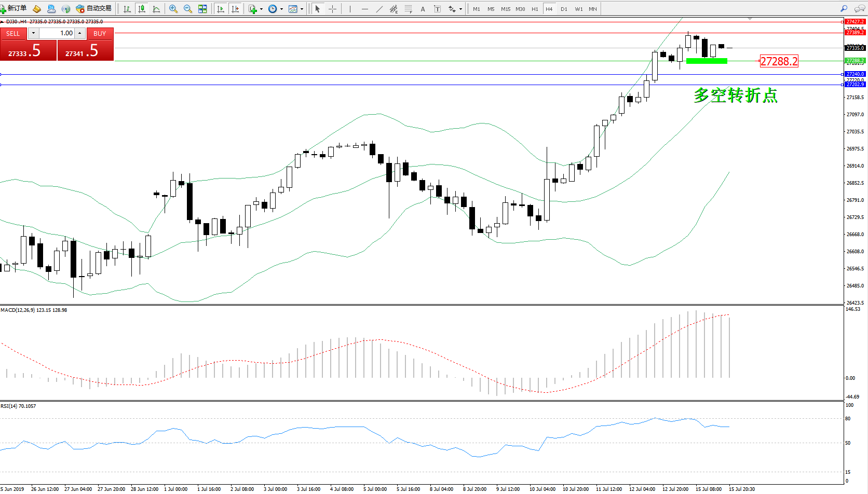Switch to the D1 timeframe
Viewport: 868px width, 494px height.
click(x=564, y=9)
